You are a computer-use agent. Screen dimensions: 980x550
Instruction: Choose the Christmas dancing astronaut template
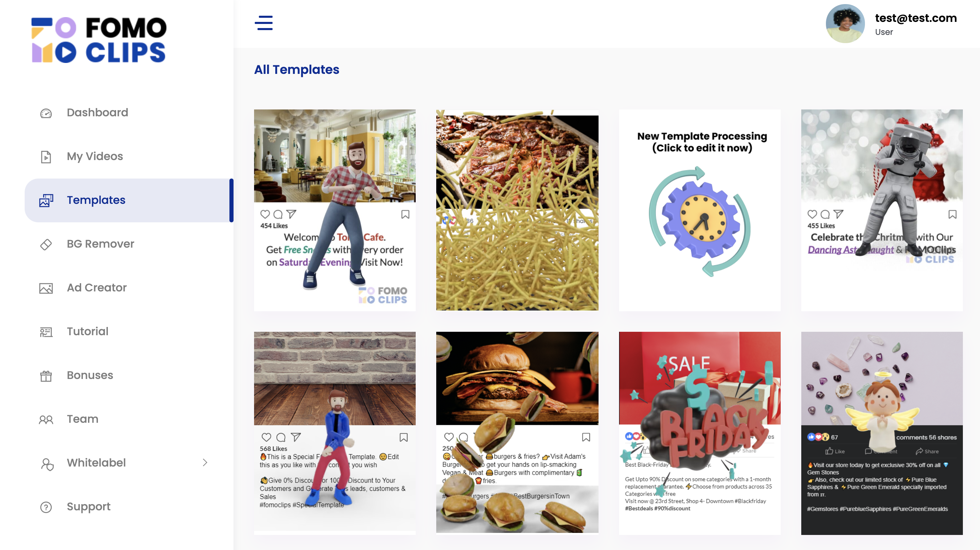(x=882, y=210)
